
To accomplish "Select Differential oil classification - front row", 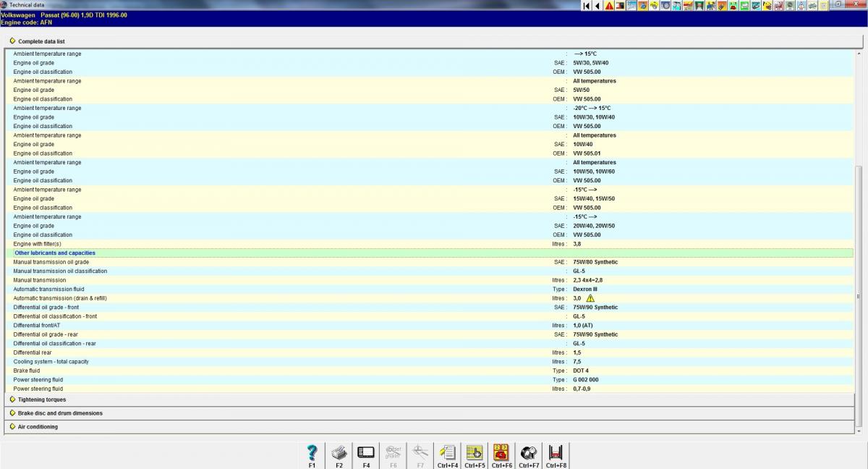I will pos(429,316).
